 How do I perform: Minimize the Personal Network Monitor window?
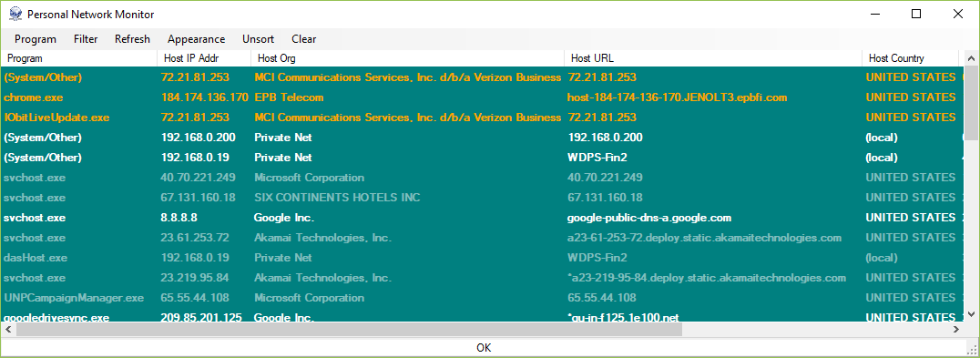click(x=875, y=14)
